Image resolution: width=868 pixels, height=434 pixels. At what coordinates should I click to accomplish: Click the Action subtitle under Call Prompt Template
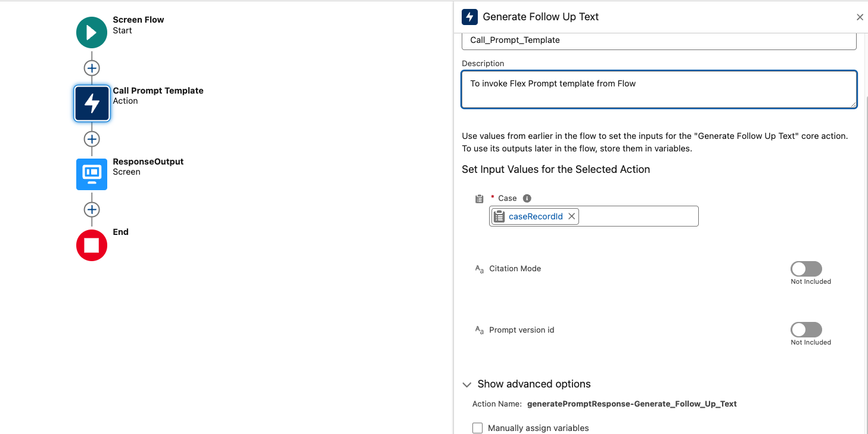click(125, 101)
